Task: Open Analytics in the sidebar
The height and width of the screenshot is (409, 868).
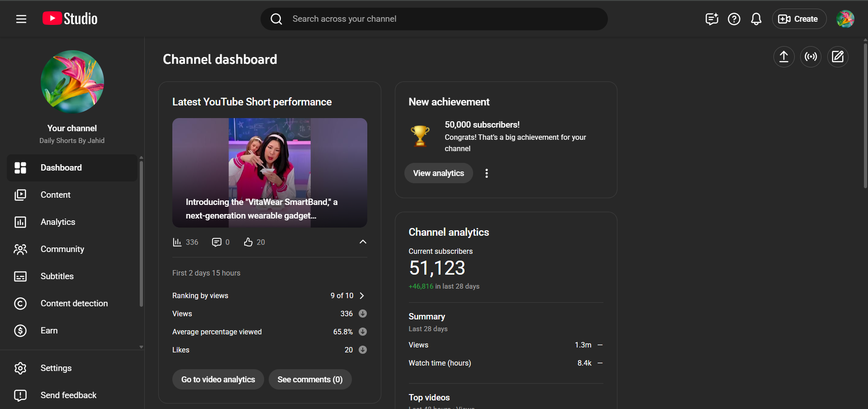Action: coord(58,222)
